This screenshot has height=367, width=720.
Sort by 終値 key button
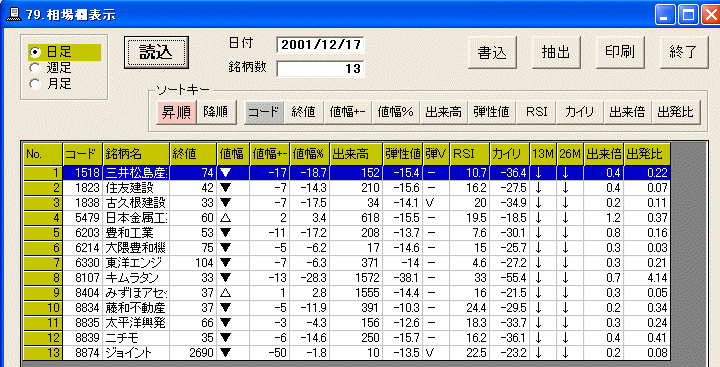click(x=304, y=112)
